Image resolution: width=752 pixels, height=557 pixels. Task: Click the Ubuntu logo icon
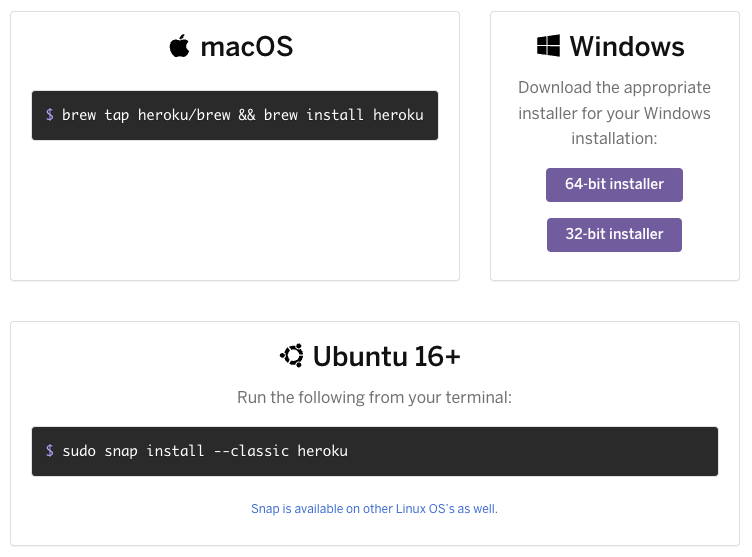(x=292, y=356)
